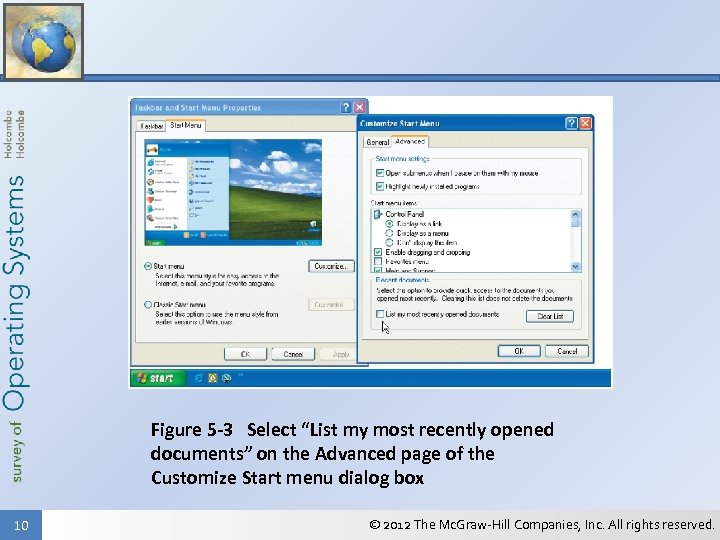Click Customize button next to Start menu

pos(331,266)
